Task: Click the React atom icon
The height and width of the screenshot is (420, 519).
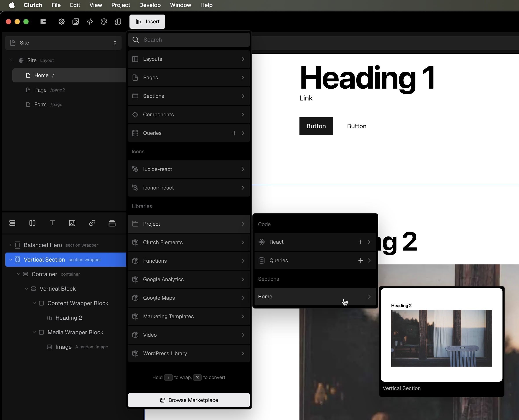Action: pyautogui.click(x=262, y=242)
